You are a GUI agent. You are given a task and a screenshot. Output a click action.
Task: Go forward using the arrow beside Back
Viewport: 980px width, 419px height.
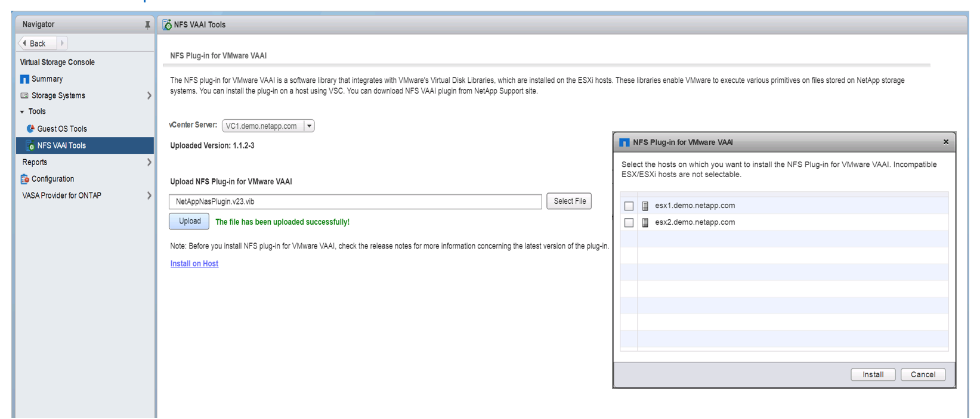[x=62, y=43]
